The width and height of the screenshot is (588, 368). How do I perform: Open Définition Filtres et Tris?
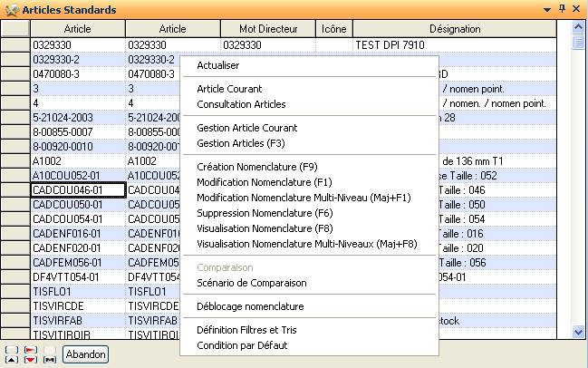click(246, 330)
